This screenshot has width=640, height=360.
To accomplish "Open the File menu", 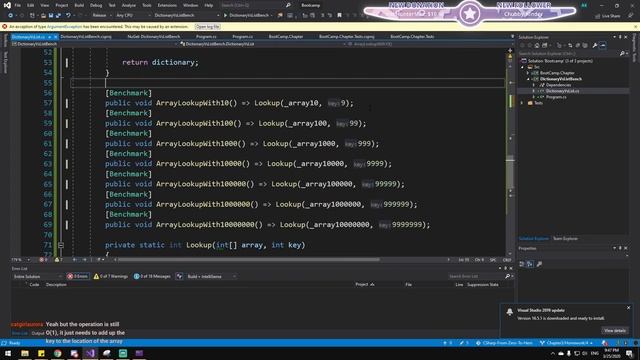I will [18, 5].
